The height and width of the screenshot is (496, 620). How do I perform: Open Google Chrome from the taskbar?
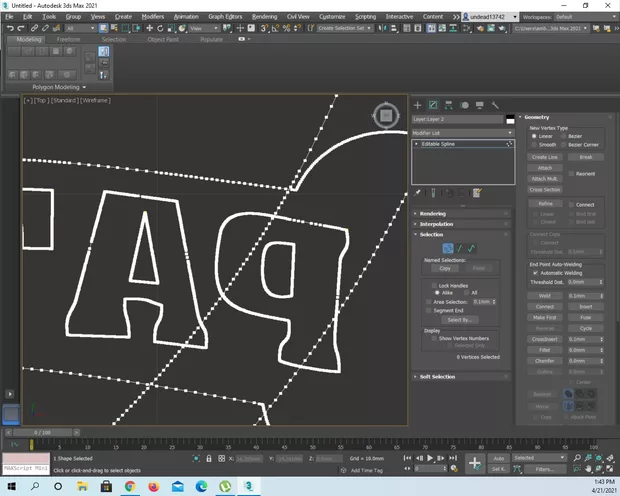130,486
